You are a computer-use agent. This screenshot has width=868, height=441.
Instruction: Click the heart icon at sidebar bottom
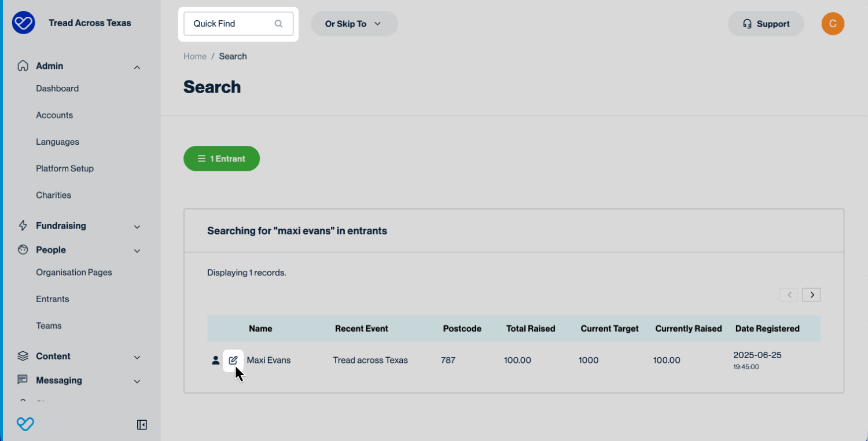pyautogui.click(x=25, y=424)
